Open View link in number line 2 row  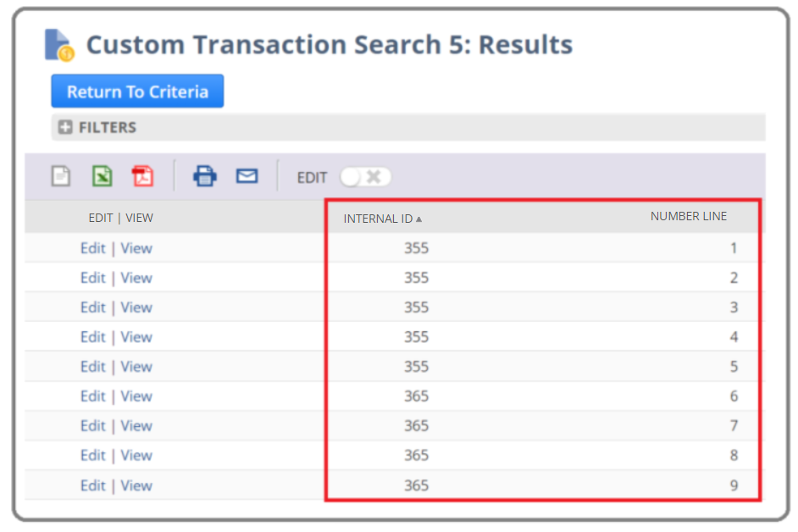(136, 278)
